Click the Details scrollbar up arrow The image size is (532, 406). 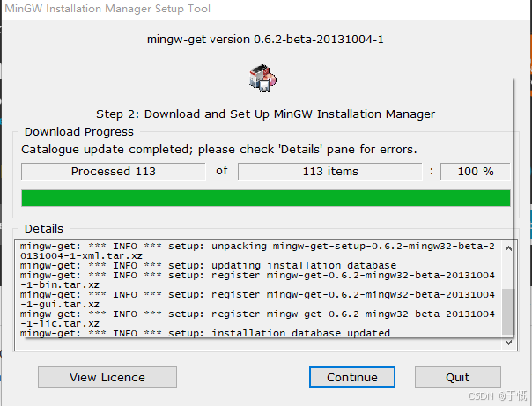[507, 249]
